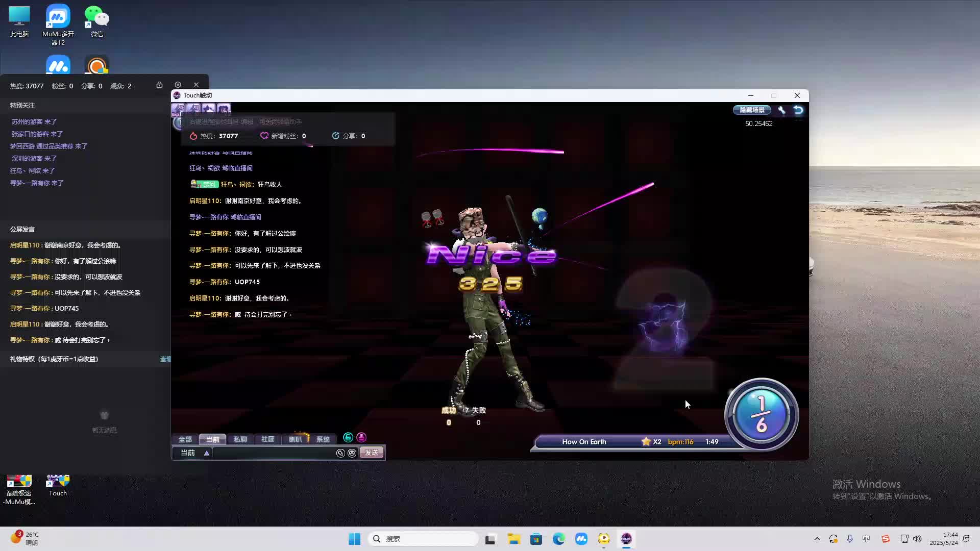Expand hidden system tray icons chevron

click(x=817, y=539)
